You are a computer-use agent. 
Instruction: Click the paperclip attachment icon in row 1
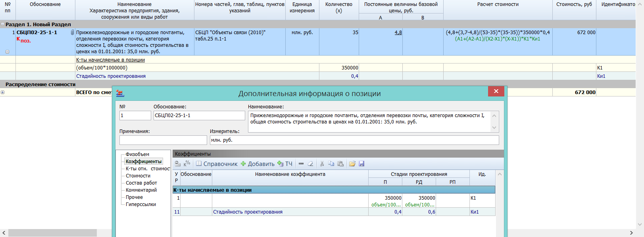tap(72, 33)
